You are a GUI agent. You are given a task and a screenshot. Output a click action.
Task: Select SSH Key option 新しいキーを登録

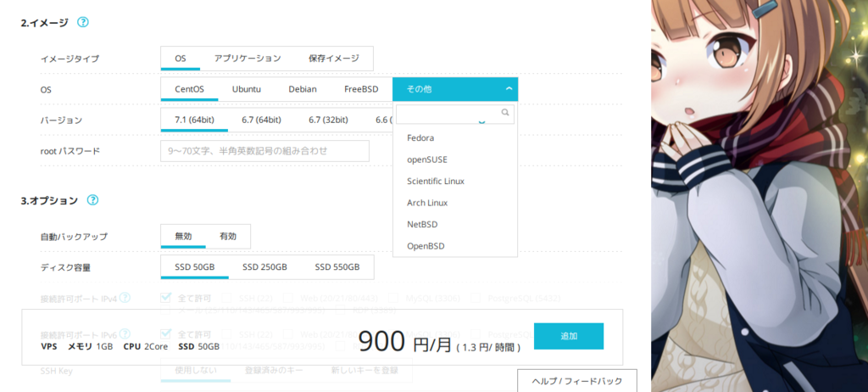[x=364, y=371]
